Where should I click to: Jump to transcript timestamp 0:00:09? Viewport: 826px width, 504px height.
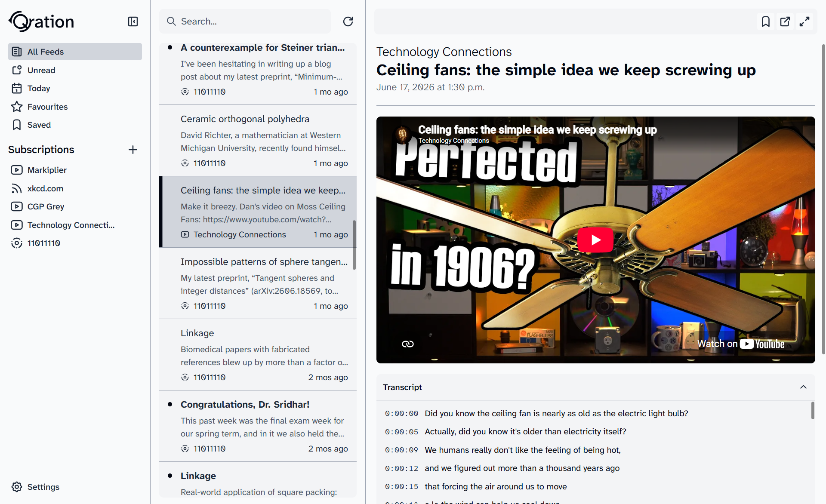[401, 450]
